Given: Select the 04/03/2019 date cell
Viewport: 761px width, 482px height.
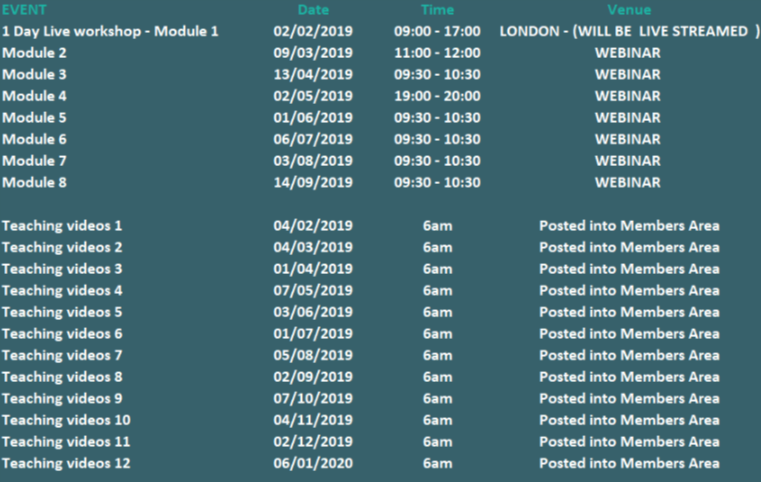Looking at the screenshot, I should click(313, 248).
